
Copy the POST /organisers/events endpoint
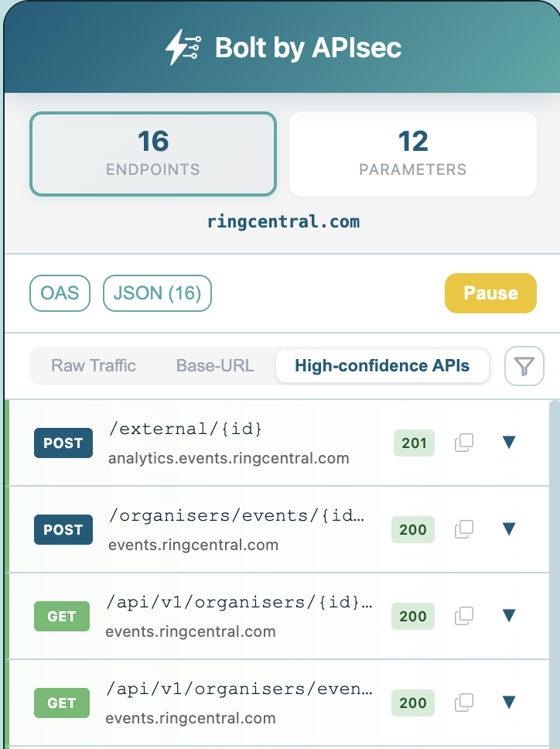click(x=463, y=529)
